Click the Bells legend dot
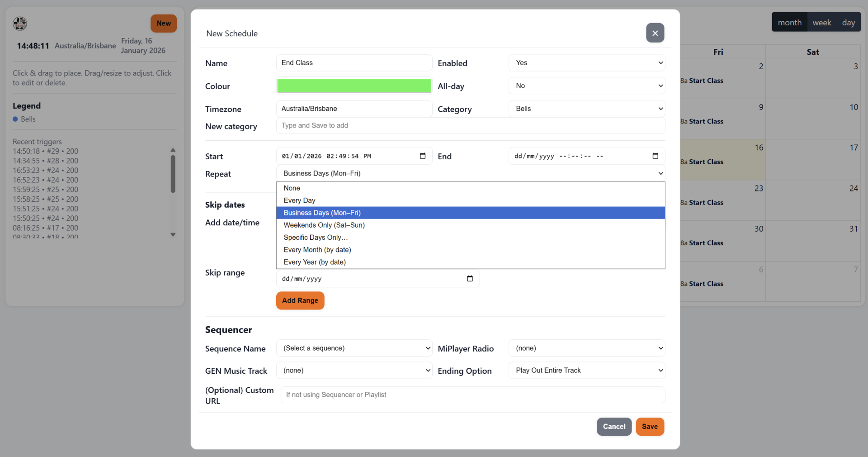Image resolution: width=868 pixels, height=457 pixels. (x=15, y=119)
